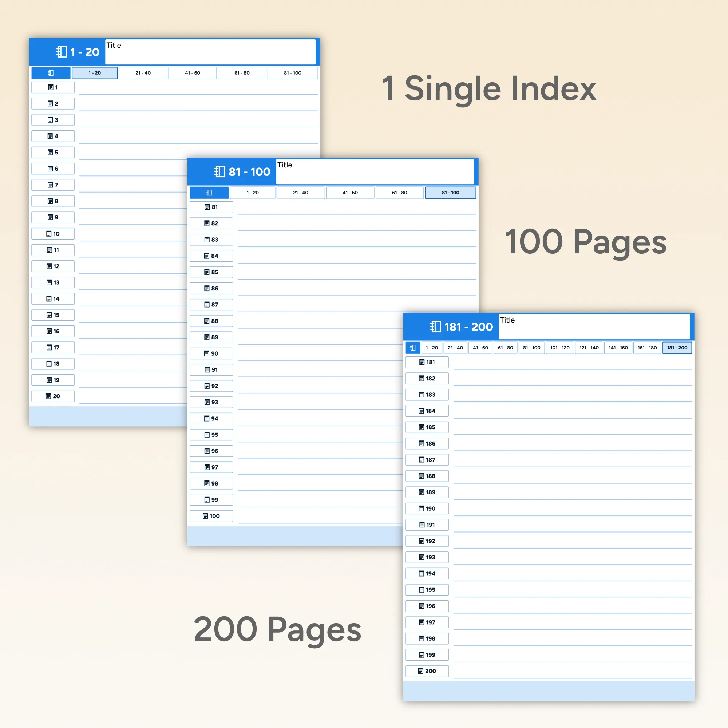The height and width of the screenshot is (728, 728).
Task: Open page link 200
Action: tap(427, 671)
